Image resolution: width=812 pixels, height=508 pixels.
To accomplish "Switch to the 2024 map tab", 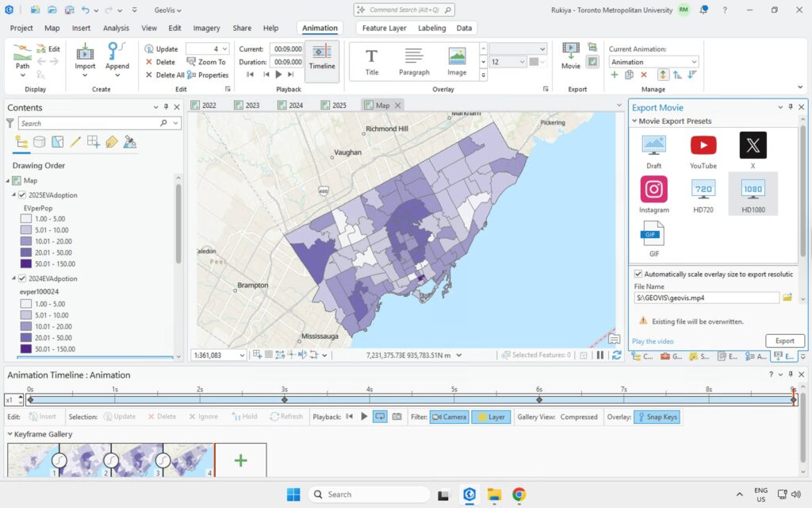I will [x=295, y=105].
